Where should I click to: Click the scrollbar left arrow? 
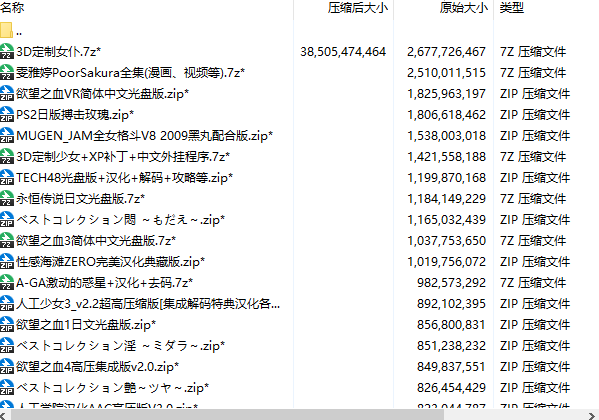pos(3,415)
